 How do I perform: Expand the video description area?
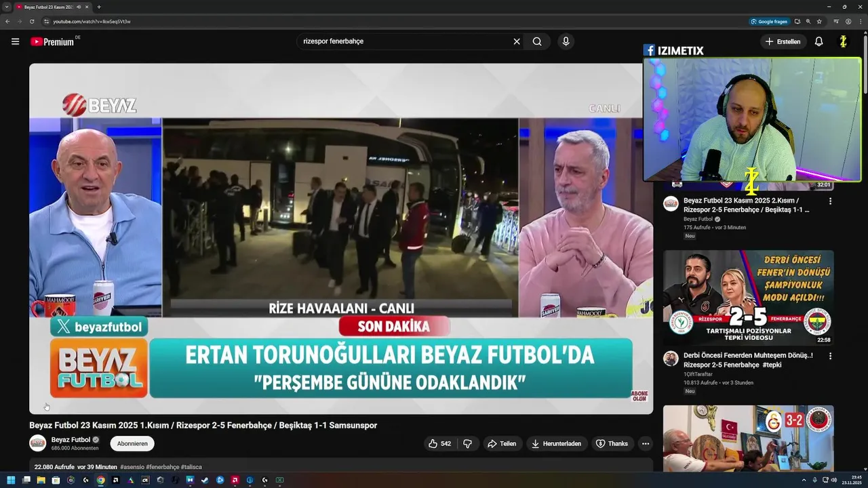[x=341, y=466]
